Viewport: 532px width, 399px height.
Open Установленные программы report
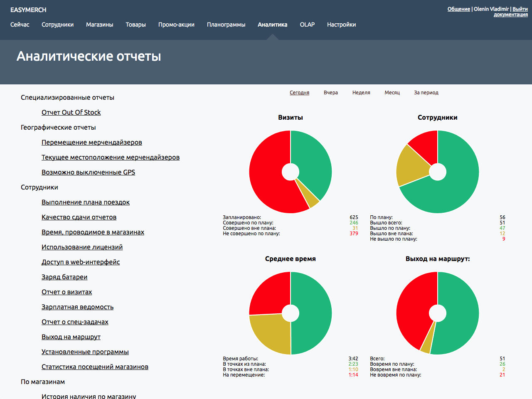click(x=85, y=352)
